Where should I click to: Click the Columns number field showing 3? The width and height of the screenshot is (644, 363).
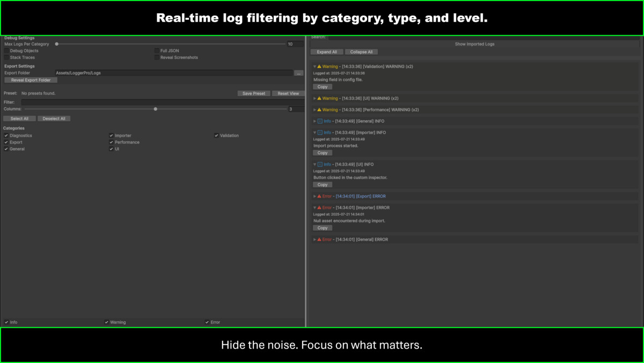296,109
